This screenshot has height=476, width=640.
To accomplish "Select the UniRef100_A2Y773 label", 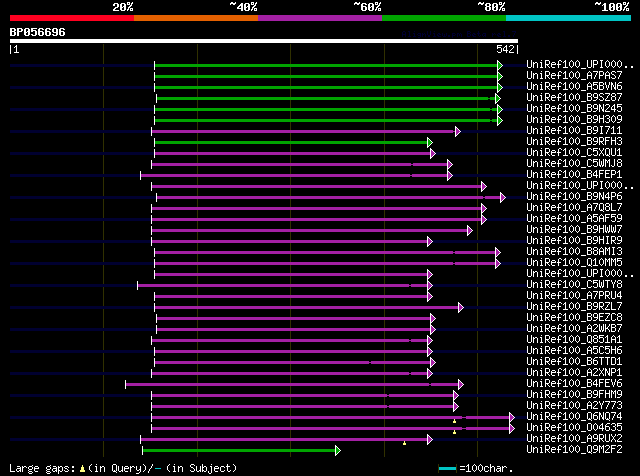I will point(574,406).
